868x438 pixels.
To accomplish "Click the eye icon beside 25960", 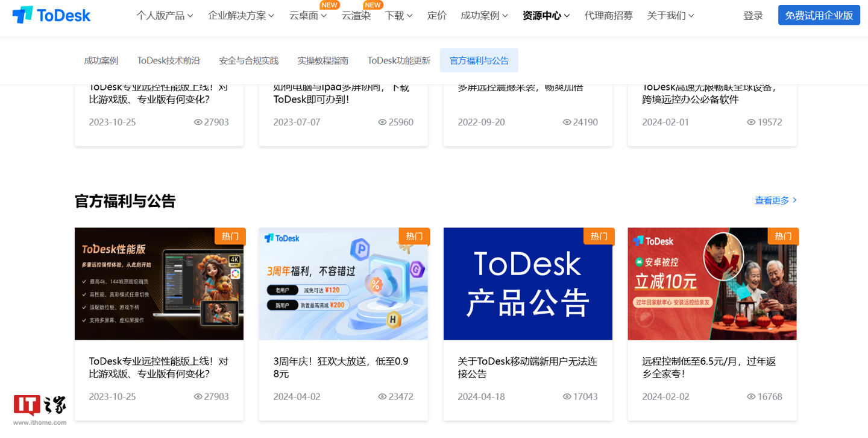I will 382,122.
